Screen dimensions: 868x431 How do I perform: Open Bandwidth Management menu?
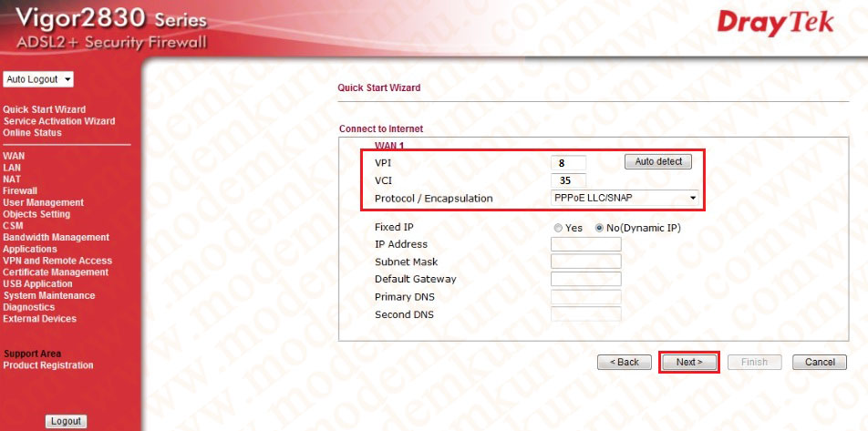[56, 237]
